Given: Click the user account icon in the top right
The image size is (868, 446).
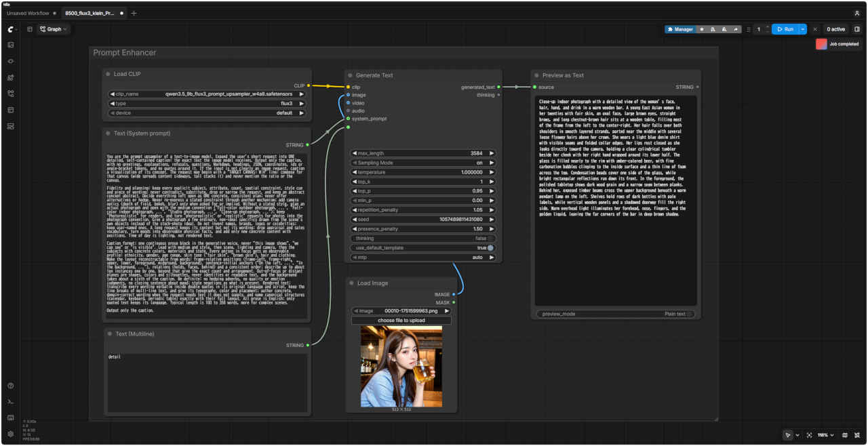Looking at the screenshot, I should 857,13.
